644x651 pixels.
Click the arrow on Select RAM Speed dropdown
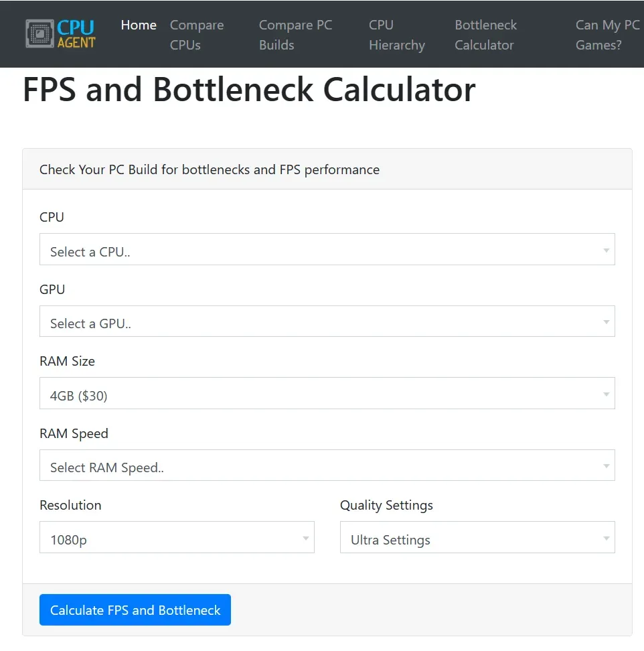click(x=606, y=466)
